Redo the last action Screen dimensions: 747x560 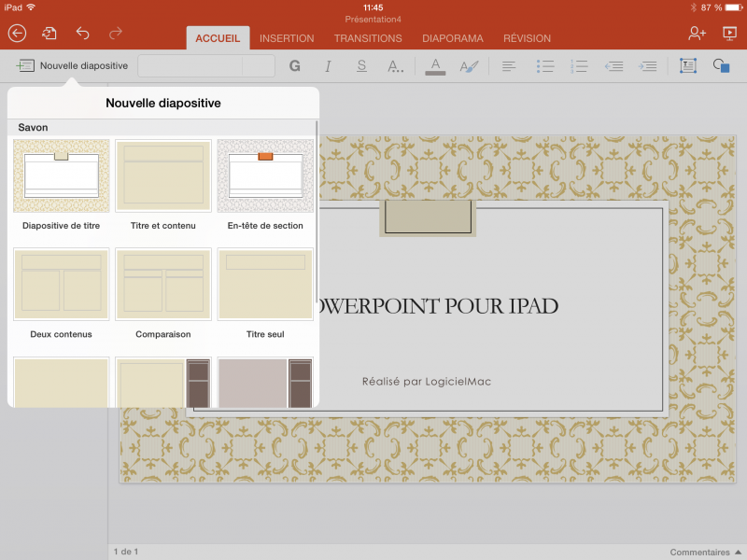pyautogui.click(x=115, y=33)
